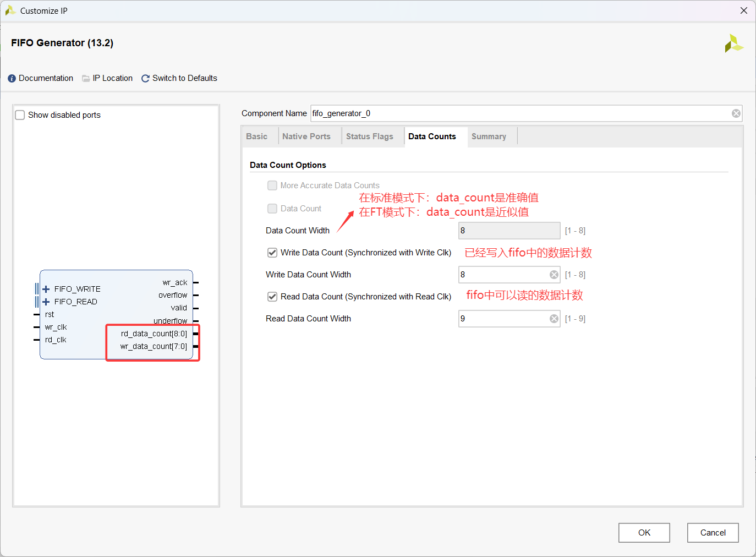The height and width of the screenshot is (557, 756).
Task: Close the Customize IP dialog
Action: [x=743, y=10]
